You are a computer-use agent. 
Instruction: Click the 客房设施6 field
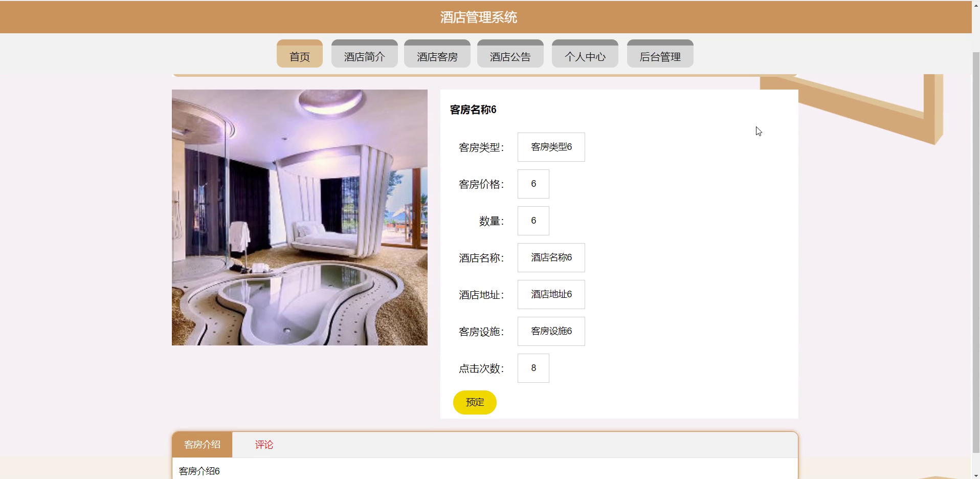(551, 332)
